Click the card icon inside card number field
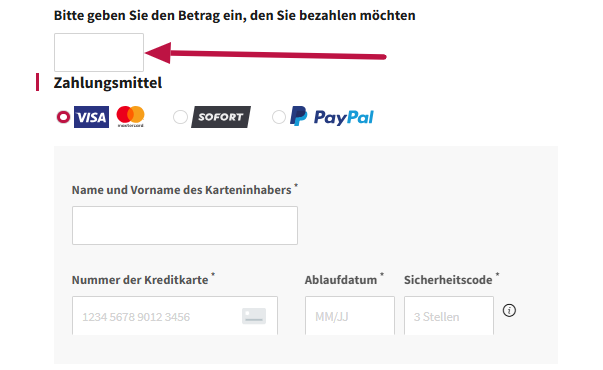This screenshot has height=370, width=603. pyautogui.click(x=254, y=316)
